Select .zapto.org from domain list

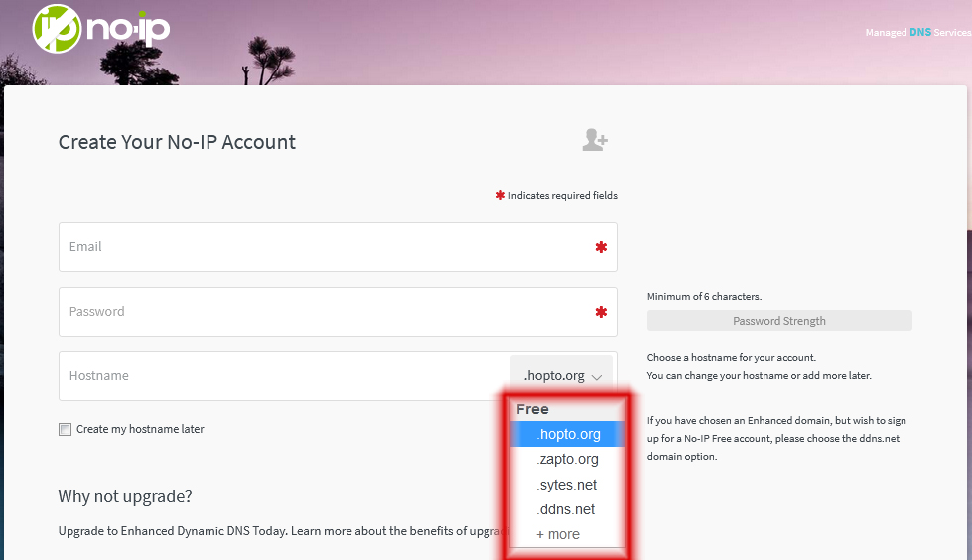tap(568, 459)
